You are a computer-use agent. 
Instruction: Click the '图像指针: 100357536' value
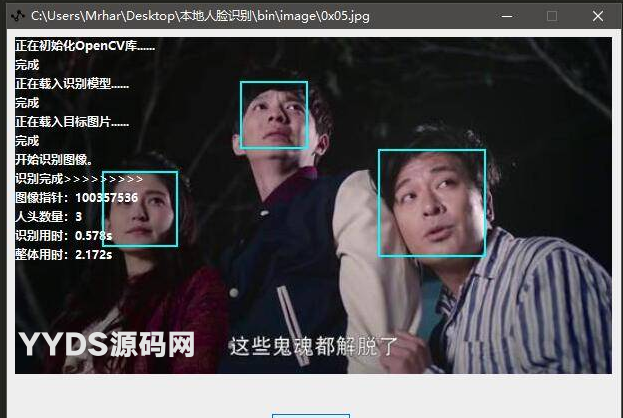[76, 198]
